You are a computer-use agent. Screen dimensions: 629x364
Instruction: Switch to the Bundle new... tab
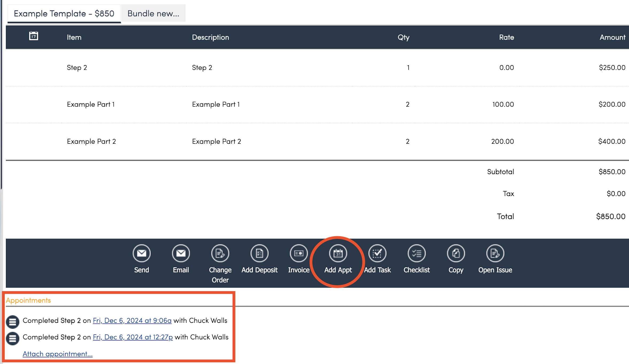point(153,13)
